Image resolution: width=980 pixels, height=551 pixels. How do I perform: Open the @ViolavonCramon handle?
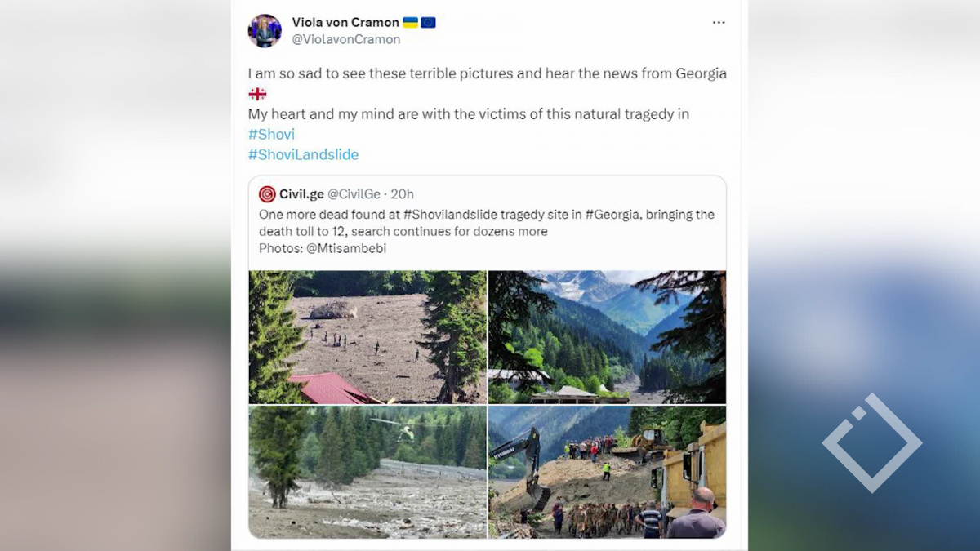tap(346, 39)
